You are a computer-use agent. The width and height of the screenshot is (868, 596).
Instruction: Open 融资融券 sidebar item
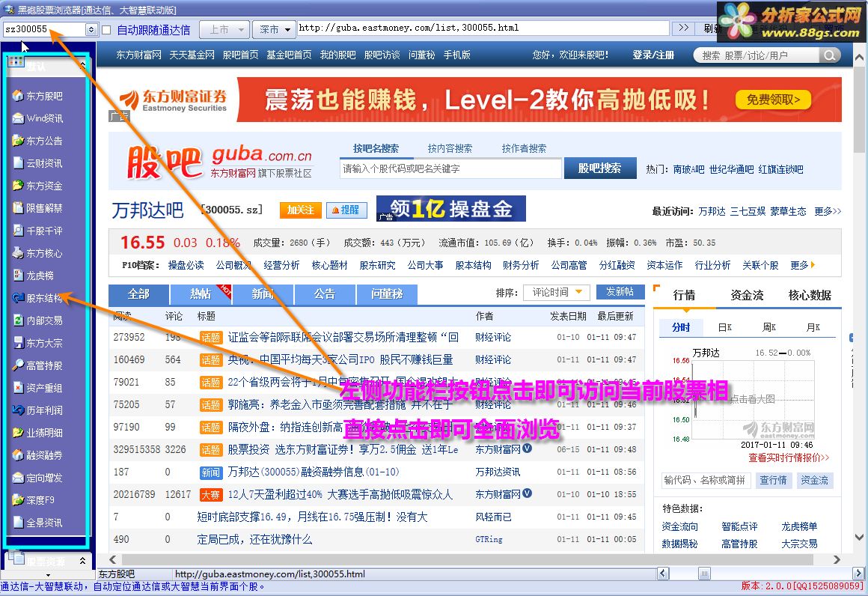[x=37, y=455]
